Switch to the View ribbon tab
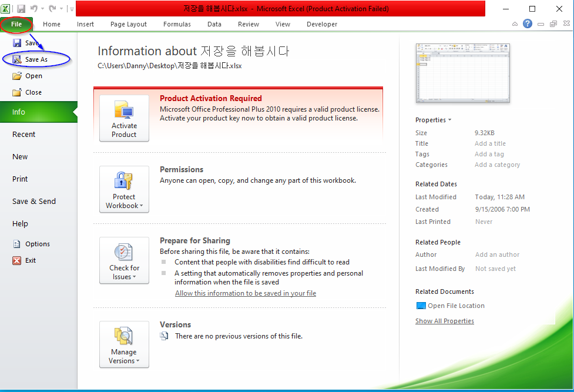 coord(283,24)
